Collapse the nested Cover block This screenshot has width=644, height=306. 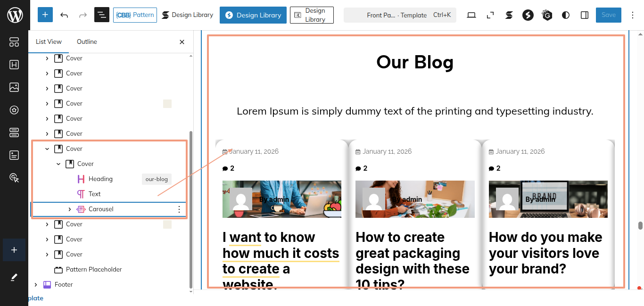pyautogui.click(x=58, y=164)
